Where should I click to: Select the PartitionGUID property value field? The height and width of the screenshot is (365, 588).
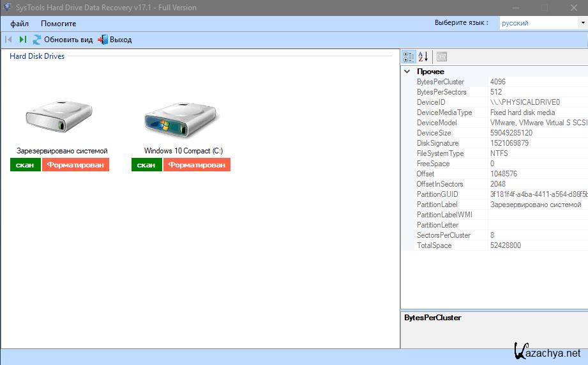(x=536, y=194)
